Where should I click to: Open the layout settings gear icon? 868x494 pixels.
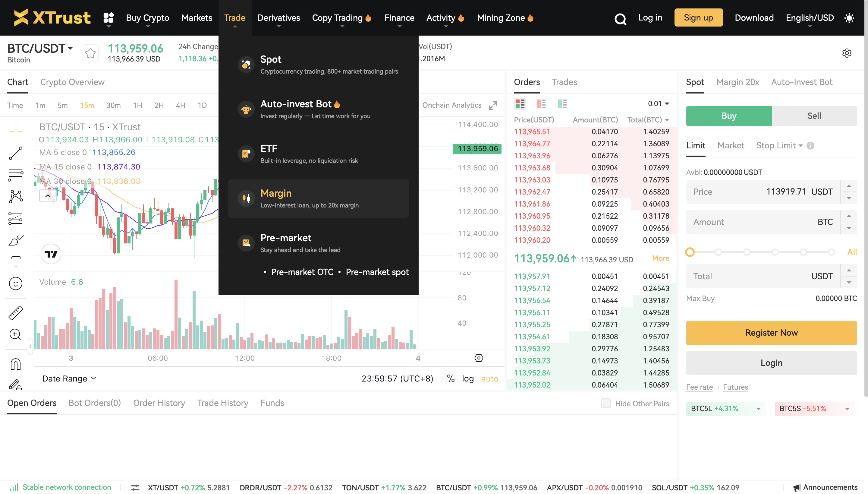click(847, 53)
